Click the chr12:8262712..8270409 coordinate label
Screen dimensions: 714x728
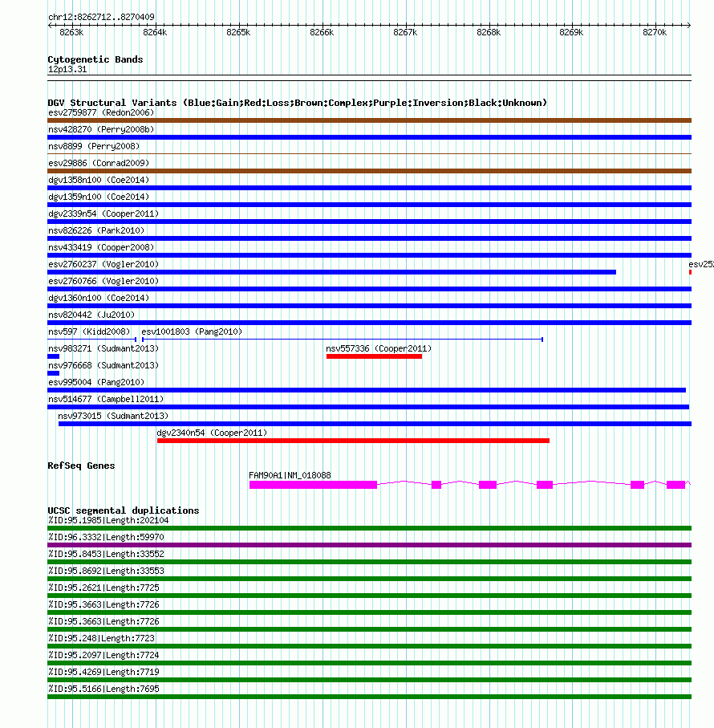[x=102, y=17]
